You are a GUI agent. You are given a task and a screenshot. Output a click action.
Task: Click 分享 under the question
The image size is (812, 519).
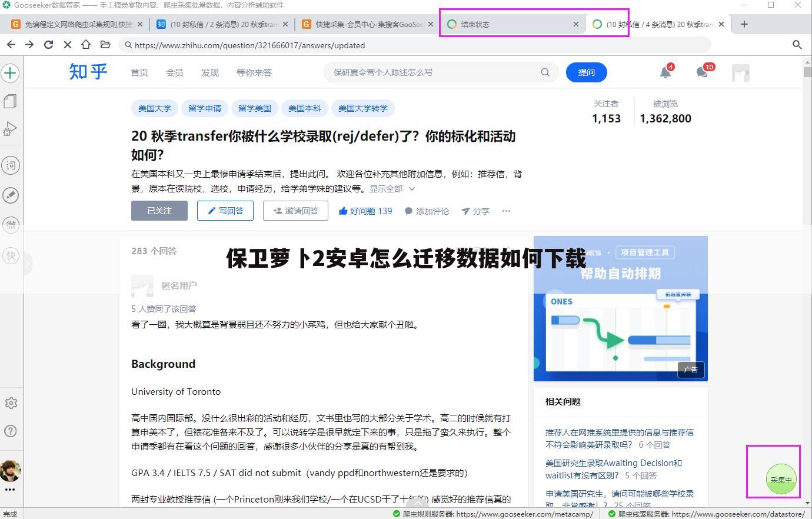[x=475, y=211]
